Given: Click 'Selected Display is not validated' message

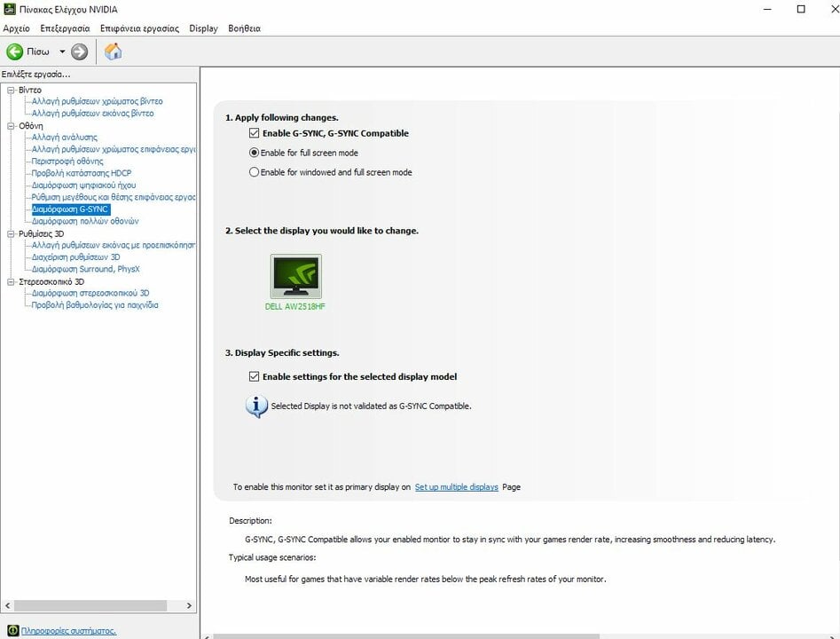Looking at the screenshot, I should click(x=372, y=406).
